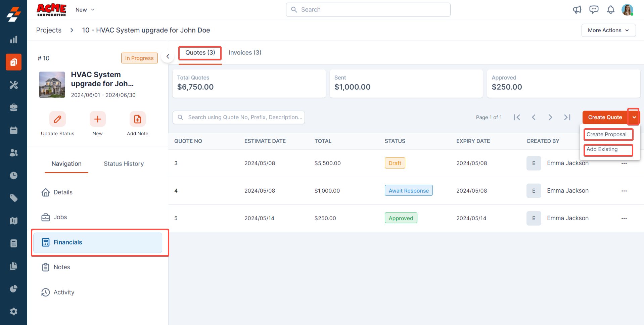Switch to the Invoices (3) tab

[x=245, y=53]
